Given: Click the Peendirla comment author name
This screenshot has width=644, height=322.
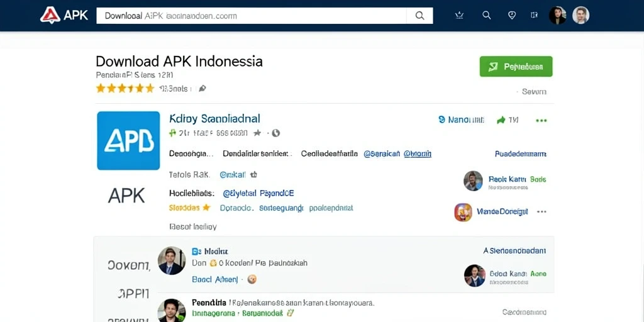Looking at the screenshot, I should pos(209,303).
